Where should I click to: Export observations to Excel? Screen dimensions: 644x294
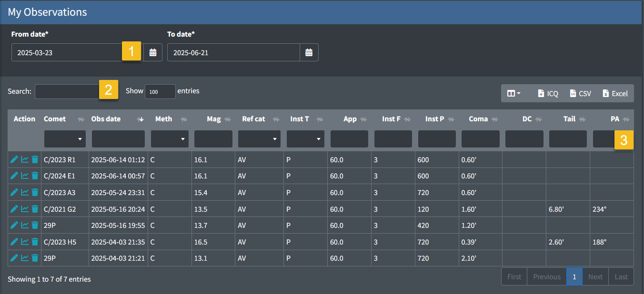615,93
